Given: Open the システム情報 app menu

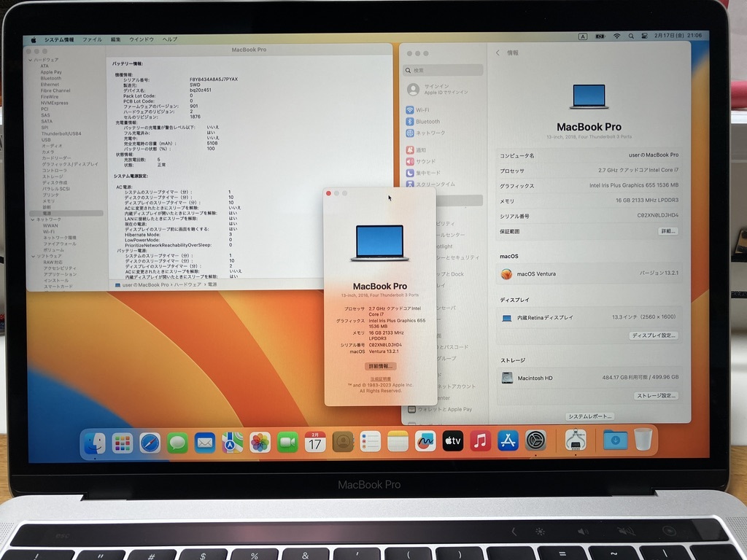Looking at the screenshot, I should pos(59,39).
